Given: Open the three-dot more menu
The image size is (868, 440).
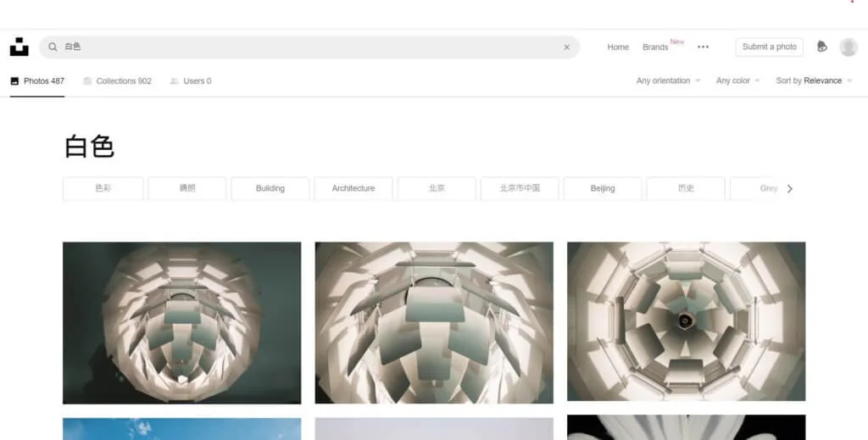Looking at the screenshot, I should pos(703,47).
